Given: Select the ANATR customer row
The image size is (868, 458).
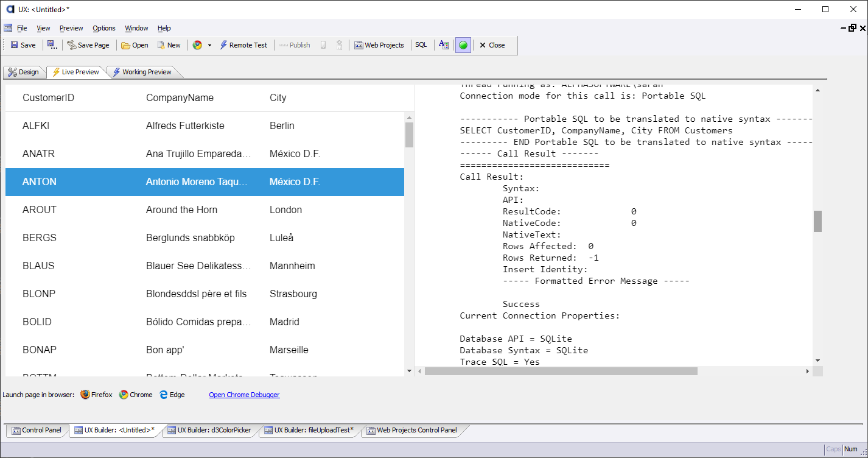Looking at the screenshot, I should click(x=205, y=154).
